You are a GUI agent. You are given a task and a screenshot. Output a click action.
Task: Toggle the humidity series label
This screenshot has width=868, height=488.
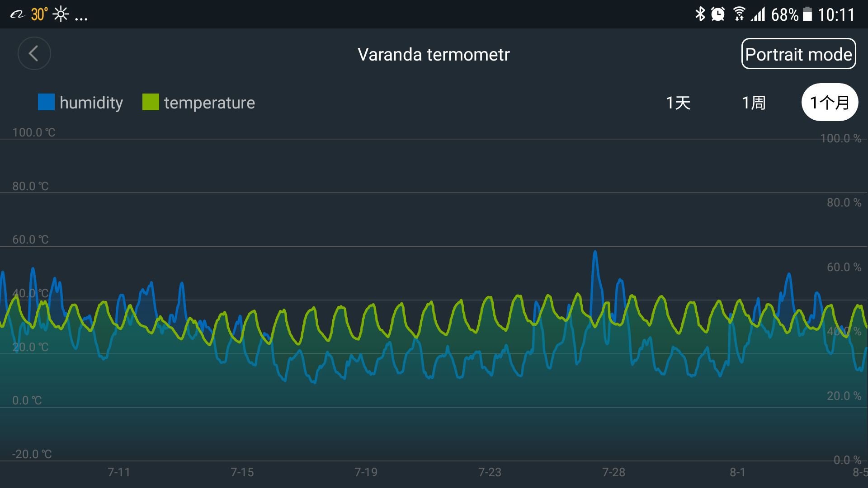(x=91, y=103)
